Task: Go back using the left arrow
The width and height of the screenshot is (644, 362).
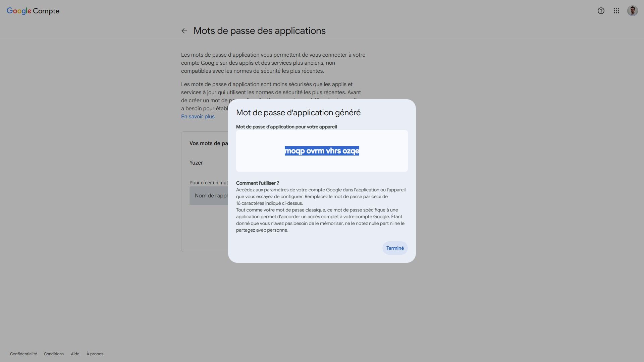Action: (x=184, y=31)
